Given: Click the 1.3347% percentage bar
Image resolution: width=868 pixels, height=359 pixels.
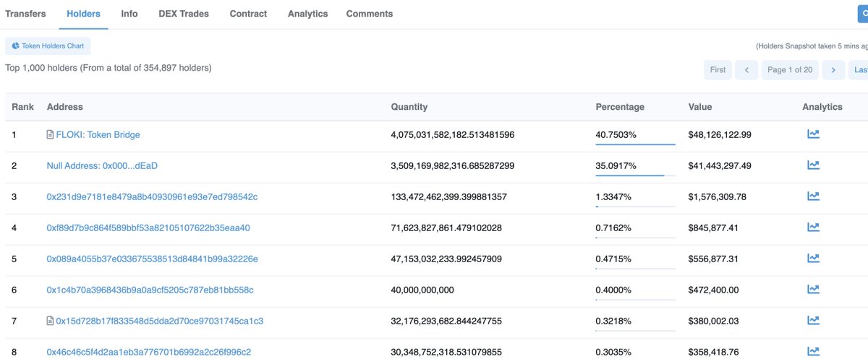Looking at the screenshot, I should tap(635, 207).
